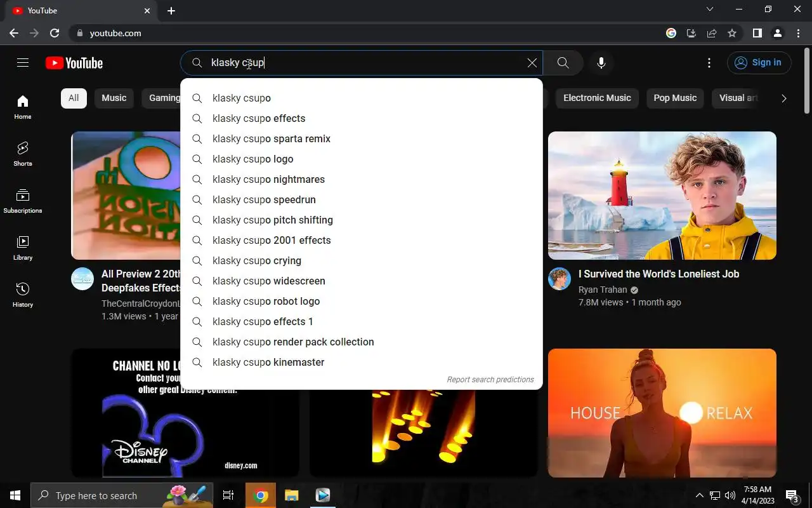This screenshot has width=812, height=508.
Task: Choose suggestion "klasky csupo effects"
Action: [362, 118]
